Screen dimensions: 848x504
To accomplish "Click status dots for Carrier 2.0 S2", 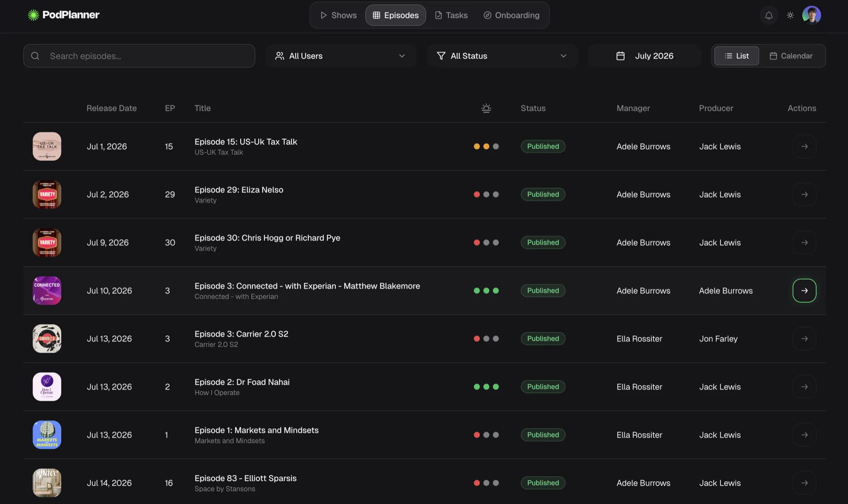I will tap(486, 339).
